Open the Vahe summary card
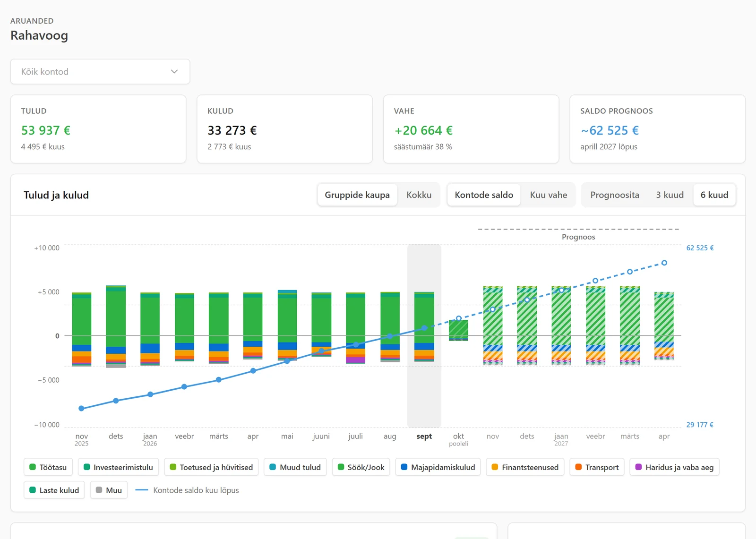 pyautogui.click(x=471, y=129)
